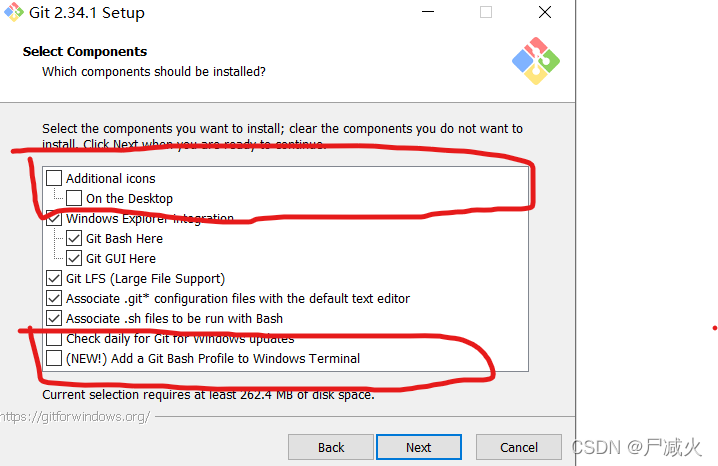
Task: Click the Next button
Action: (419, 447)
